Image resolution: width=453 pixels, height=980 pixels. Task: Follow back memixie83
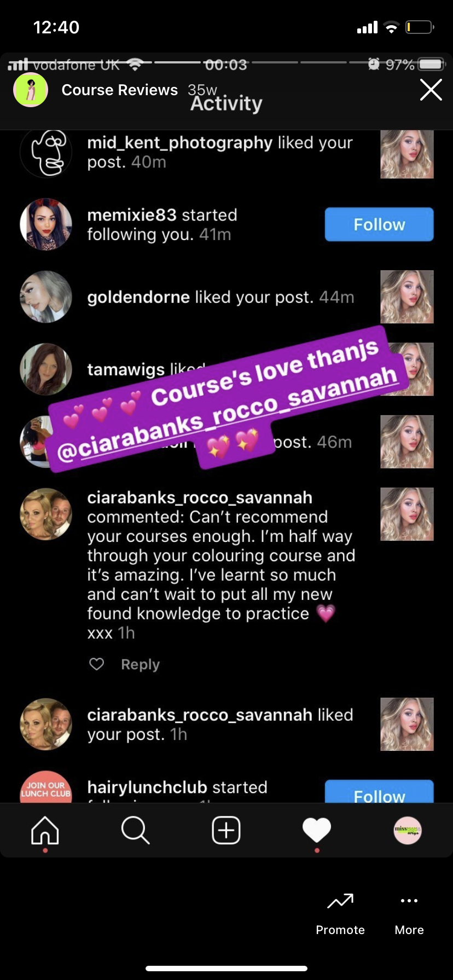tap(379, 224)
